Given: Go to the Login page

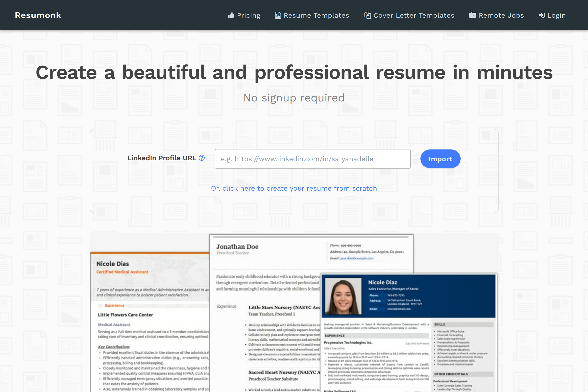Looking at the screenshot, I should click(556, 15).
